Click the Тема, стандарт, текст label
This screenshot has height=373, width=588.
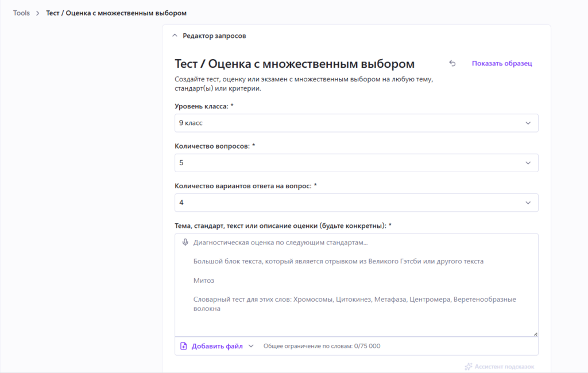point(283,226)
